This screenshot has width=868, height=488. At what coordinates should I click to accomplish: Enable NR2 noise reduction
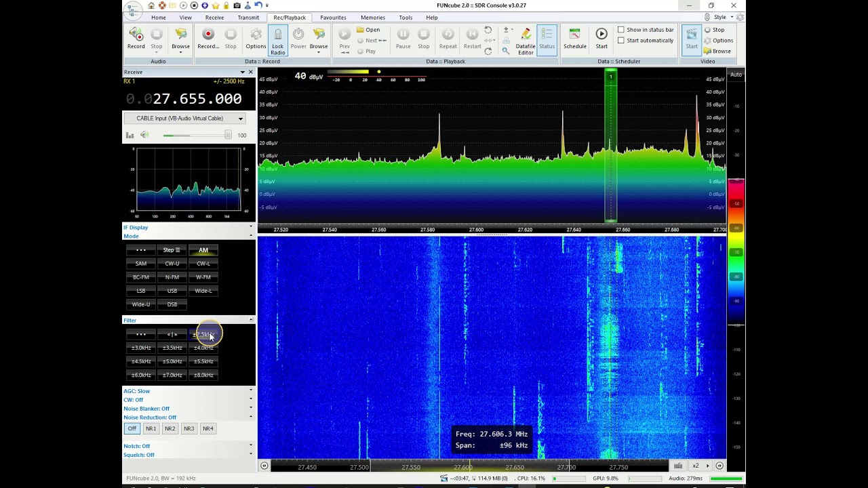click(170, 428)
